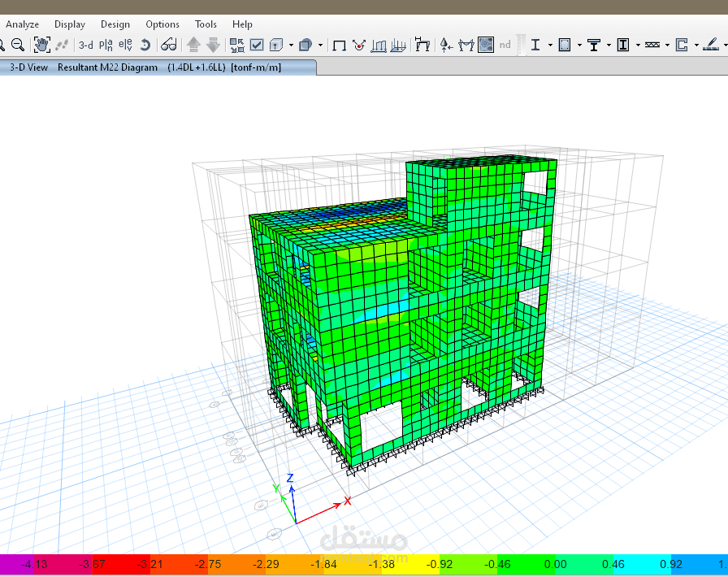Open dropdown next to the cube view icon
The width and height of the screenshot is (728, 577).
coord(291,45)
